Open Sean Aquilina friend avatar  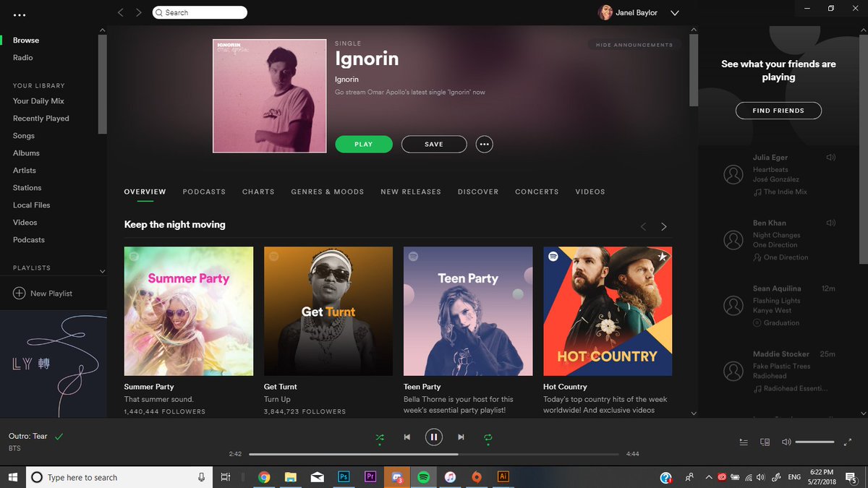coord(733,306)
